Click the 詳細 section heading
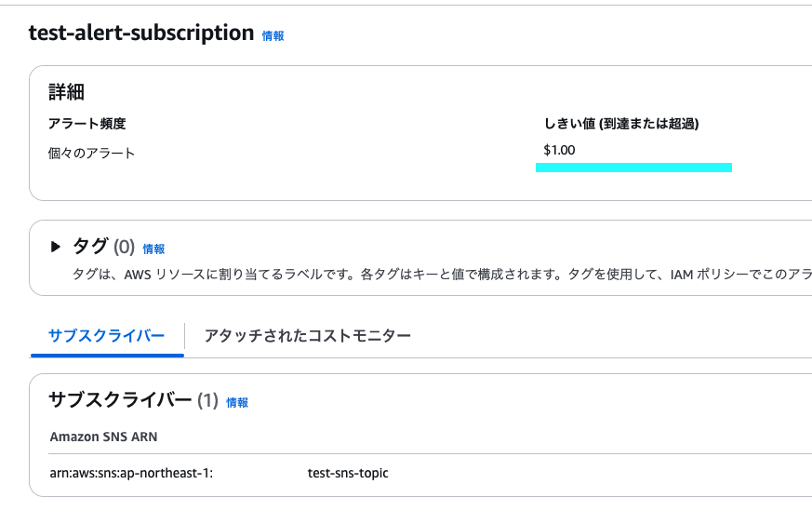This screenshot has height=511, width=812. 66,92
